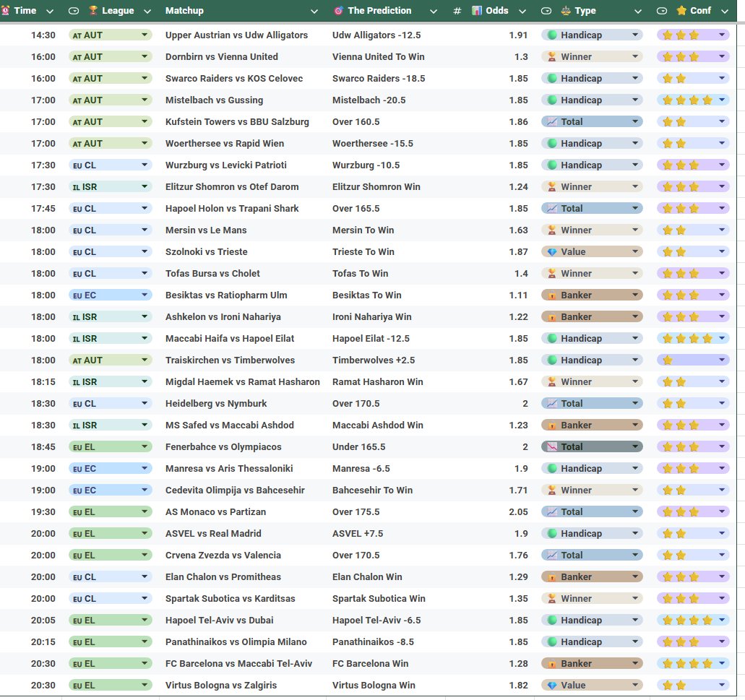Screen dimensions: 745x700
Task: Open the League column filter chevron
Action: [147, 11]
